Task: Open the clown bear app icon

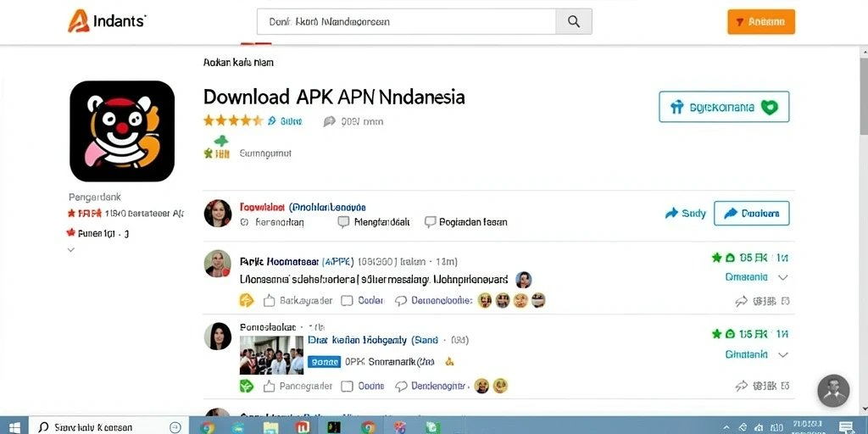Action: click(x=122, y=131)
